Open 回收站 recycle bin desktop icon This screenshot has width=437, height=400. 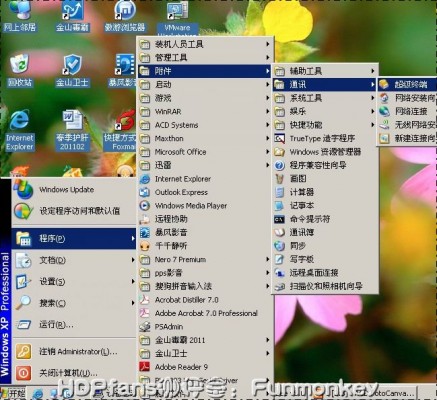click(x=20, y=70)
